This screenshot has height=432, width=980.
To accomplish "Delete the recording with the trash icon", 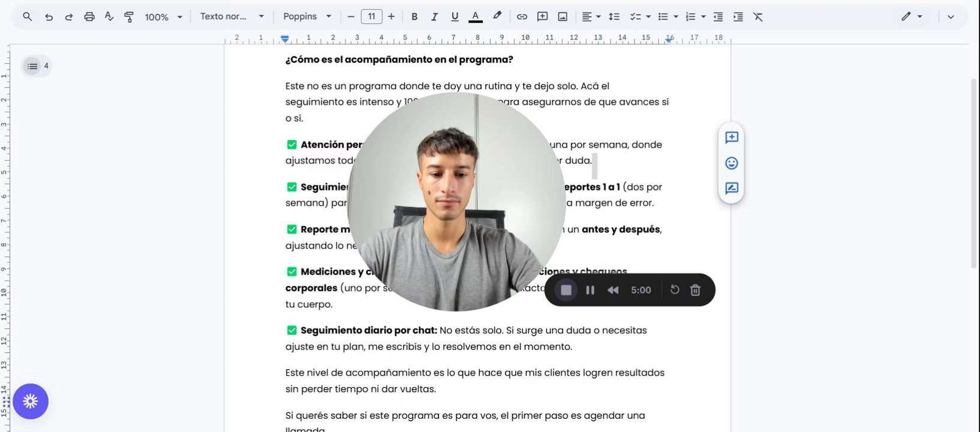I will (695, 290).
